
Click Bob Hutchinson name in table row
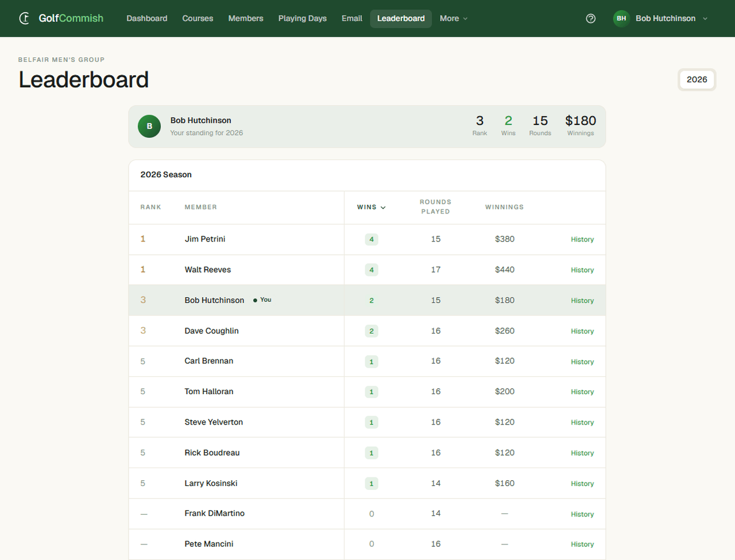[x=214, y=300]
